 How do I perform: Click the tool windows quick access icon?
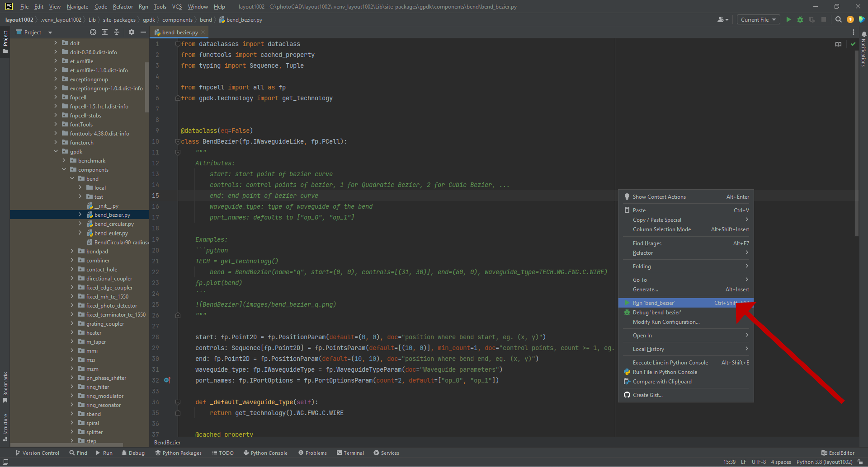(5, 462)
